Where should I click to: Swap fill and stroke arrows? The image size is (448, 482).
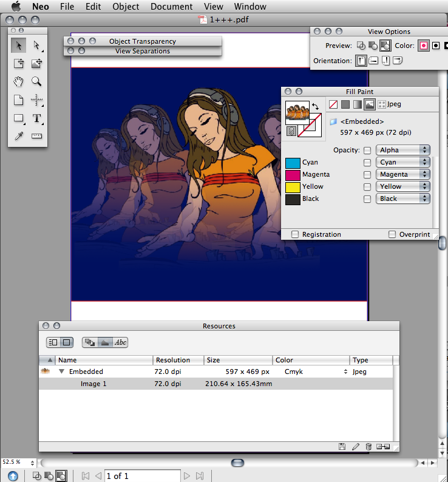coord(315,106)
